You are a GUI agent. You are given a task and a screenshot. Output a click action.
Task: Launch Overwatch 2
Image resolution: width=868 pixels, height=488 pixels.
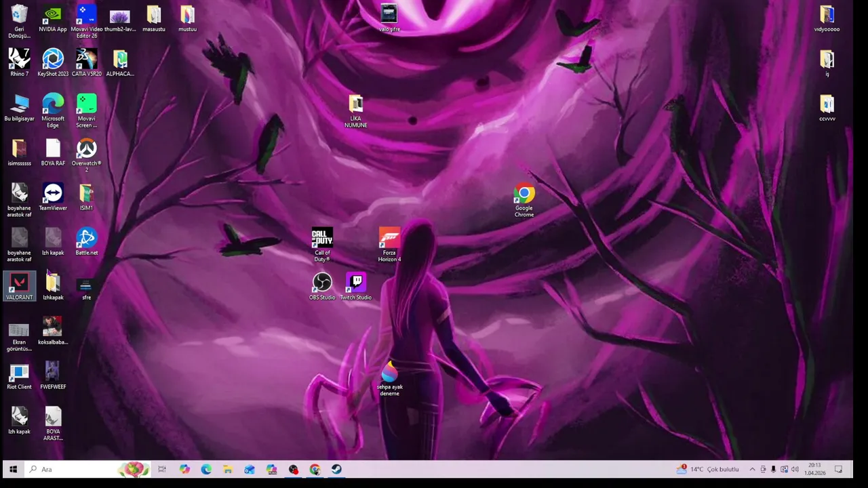[86, 155]
